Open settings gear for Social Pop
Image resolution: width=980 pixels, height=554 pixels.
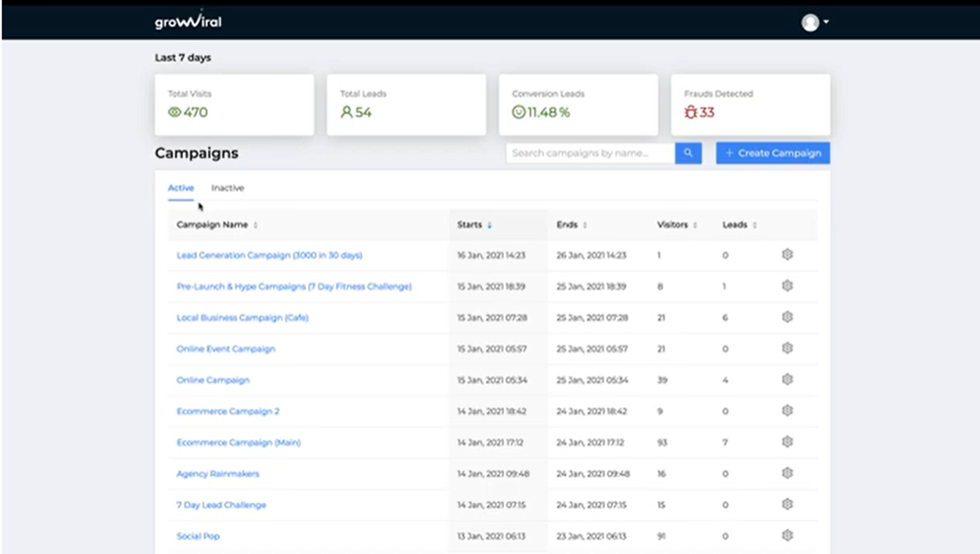[x=787, y=535]
